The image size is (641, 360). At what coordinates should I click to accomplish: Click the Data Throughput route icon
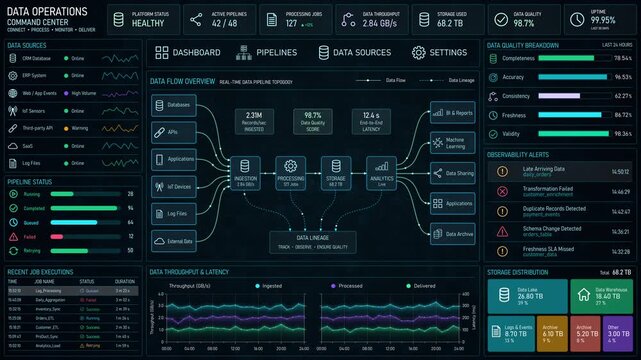(348, 20)
